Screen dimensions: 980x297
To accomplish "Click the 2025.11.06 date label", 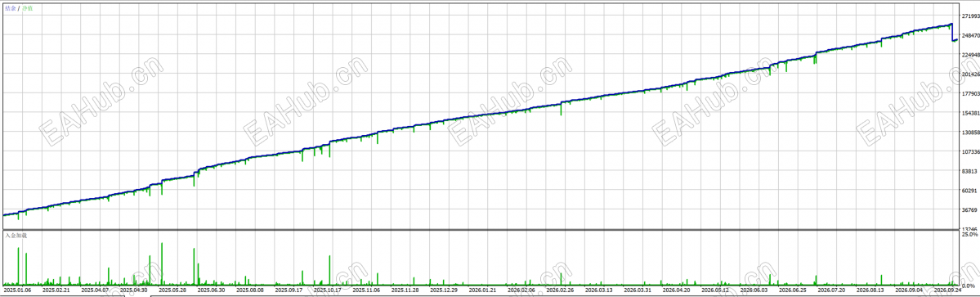I will tap(367, 290).
